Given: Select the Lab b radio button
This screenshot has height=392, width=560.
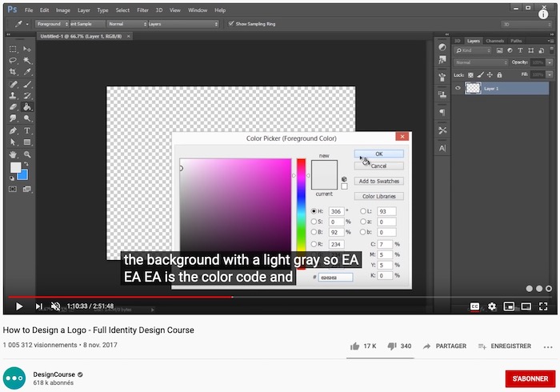Looking at the screenshot, I should tap(363, 232).
